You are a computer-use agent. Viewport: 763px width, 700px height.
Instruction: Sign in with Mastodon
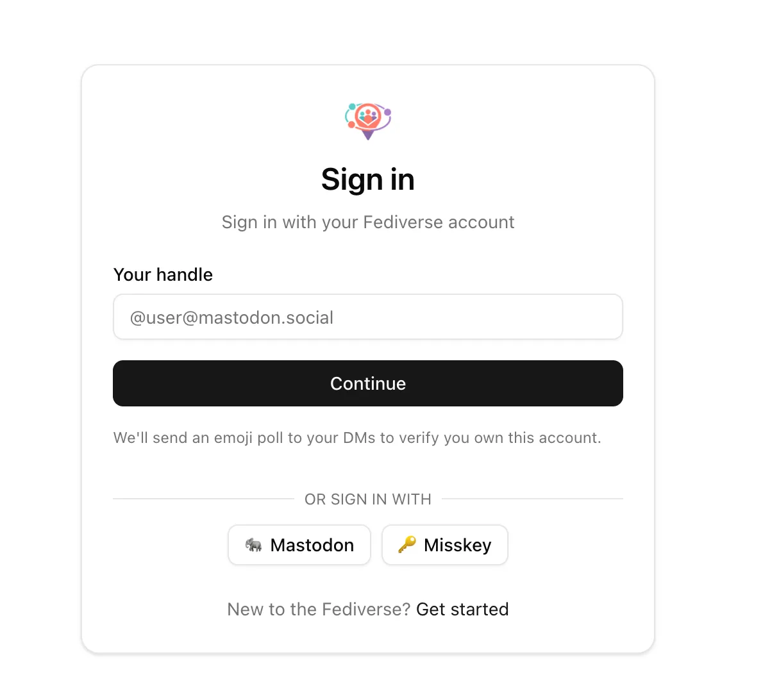299,545
